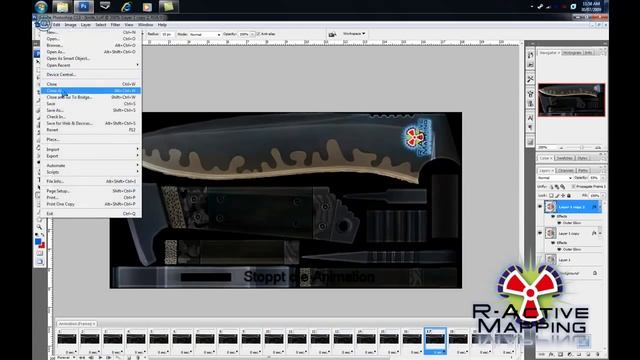Hide the Layer 1 copy layer
The image size is (640, 360).
click(x=540, y=233)
